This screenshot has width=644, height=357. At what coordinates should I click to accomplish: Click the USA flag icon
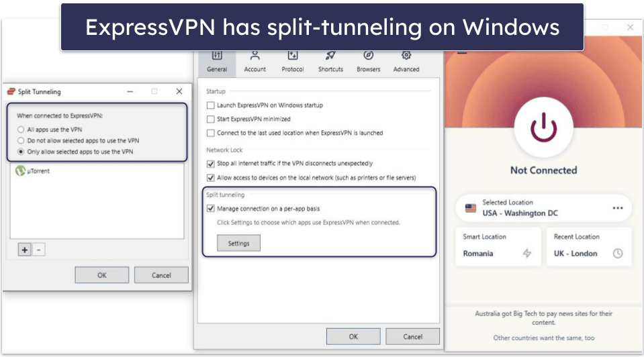tap(471, 208)
